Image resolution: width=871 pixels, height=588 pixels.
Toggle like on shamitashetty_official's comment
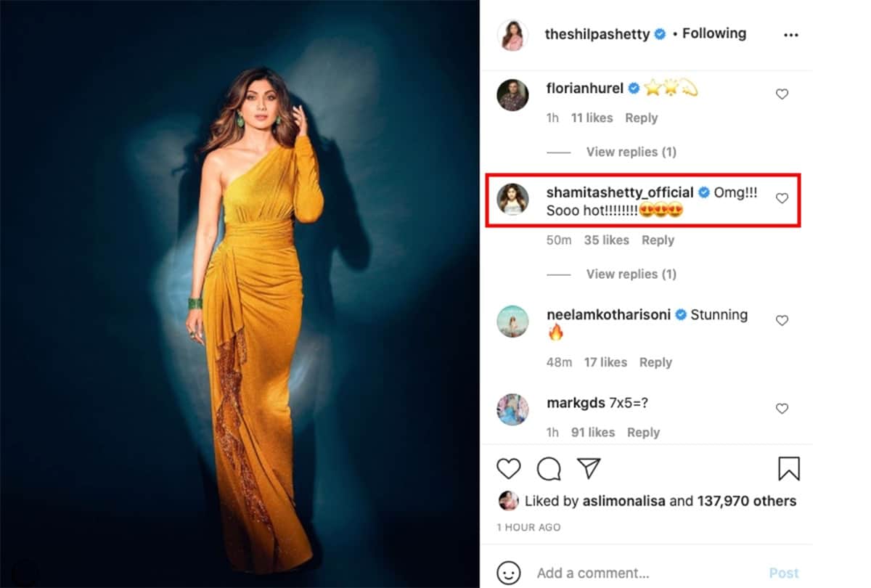tap(782, 197)
